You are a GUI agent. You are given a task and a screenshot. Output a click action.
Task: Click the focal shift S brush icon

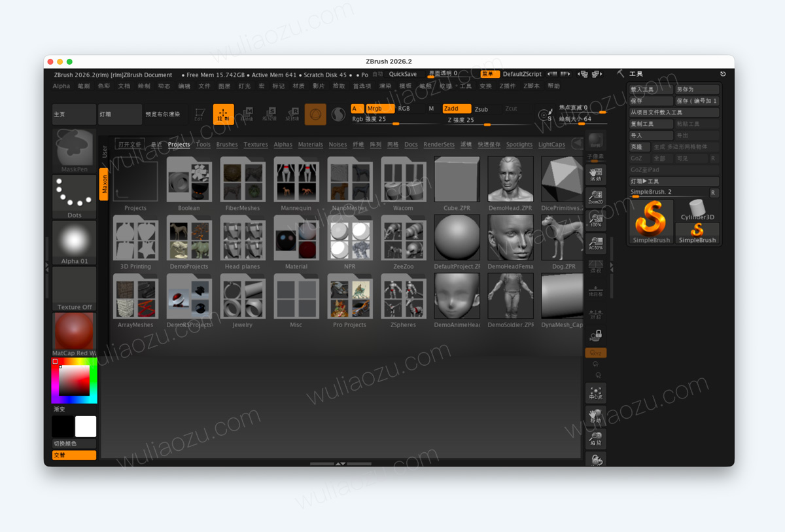(545, 115)
